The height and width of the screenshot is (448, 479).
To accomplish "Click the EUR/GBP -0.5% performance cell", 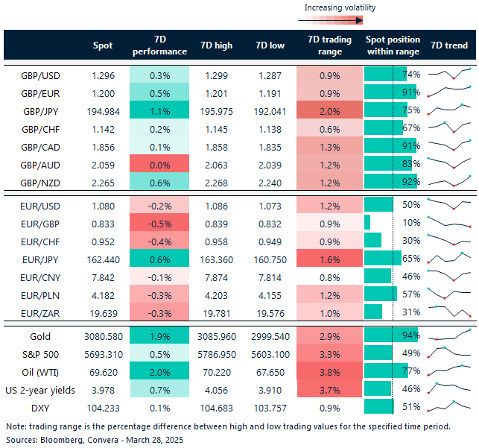I will coord(159,222).
